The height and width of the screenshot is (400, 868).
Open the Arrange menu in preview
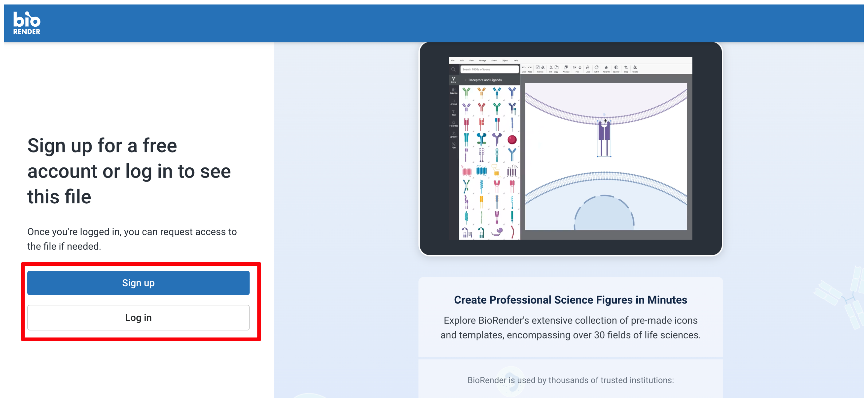pyautogui.click(x=482, y=60)
